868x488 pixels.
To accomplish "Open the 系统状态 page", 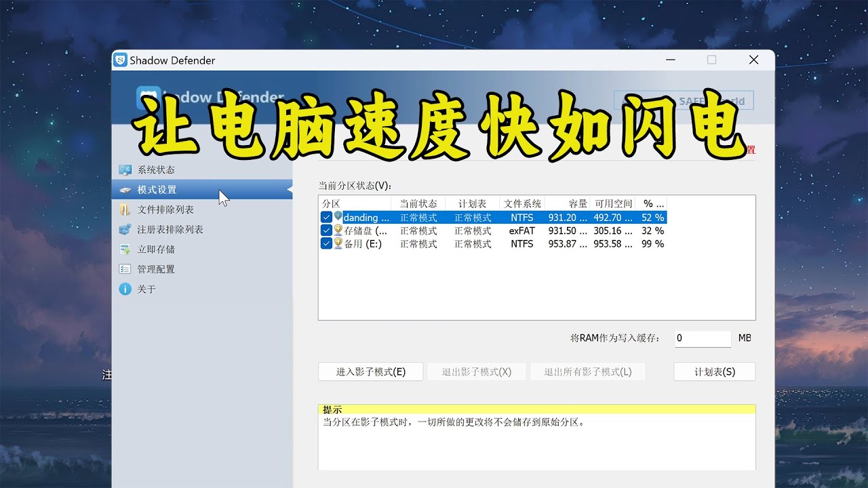I will click(x=156, y=170).
